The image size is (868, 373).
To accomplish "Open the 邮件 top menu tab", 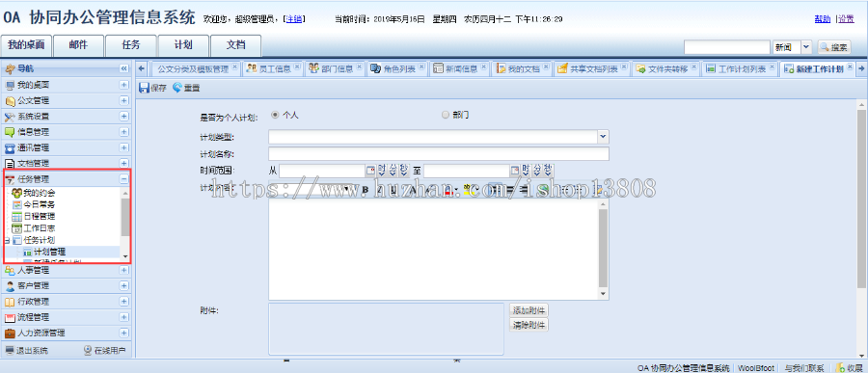I will coord(78,46).
